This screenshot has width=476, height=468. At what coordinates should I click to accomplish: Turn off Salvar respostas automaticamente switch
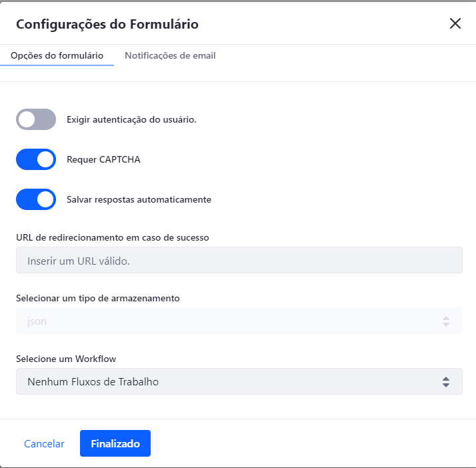(x=36, y=199)
